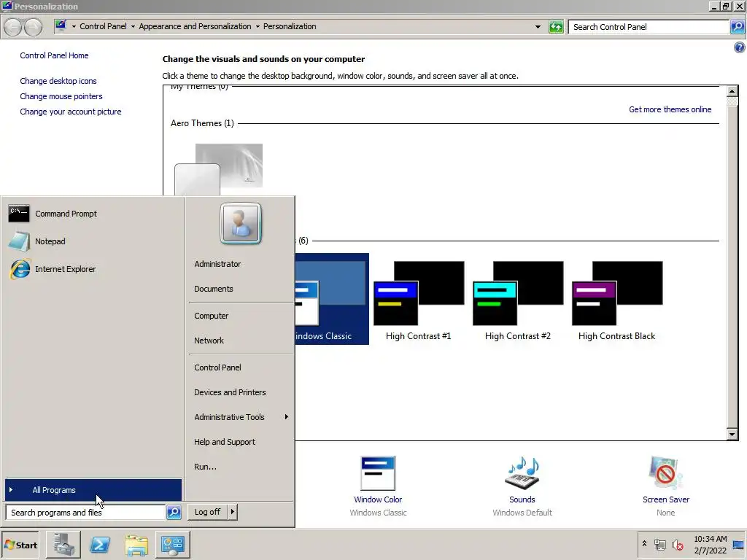Open dropdown arrow before Control Panel breadcrumb
Screen dimensions: 747x560
pyautogui.click(x=74, y=27)
